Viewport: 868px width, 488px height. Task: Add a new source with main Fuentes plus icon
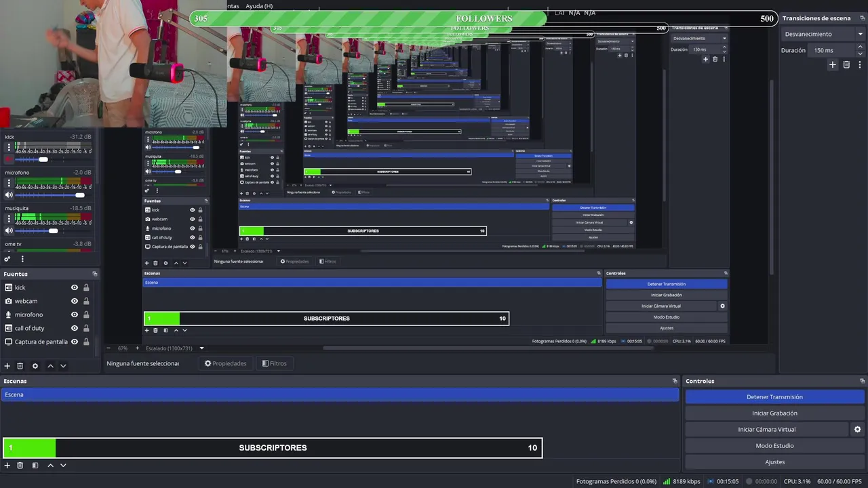(x=7, y=366)
